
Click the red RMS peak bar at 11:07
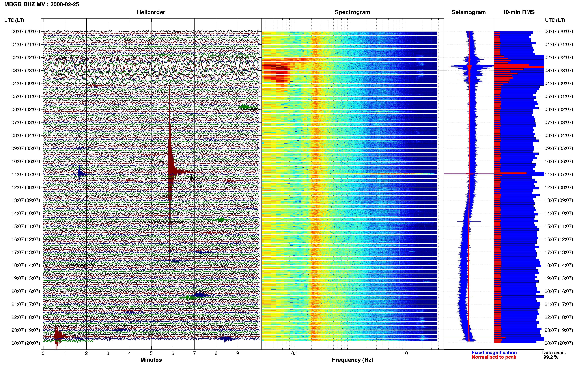510,173
